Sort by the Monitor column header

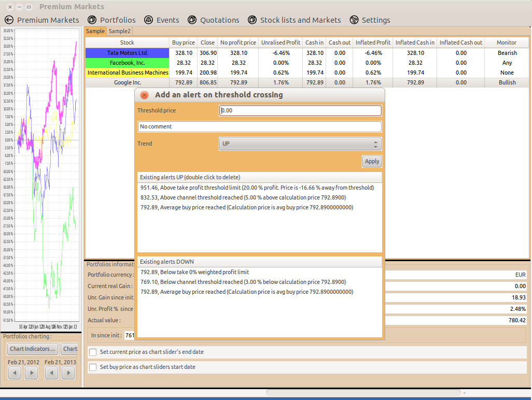pos(507,42)
